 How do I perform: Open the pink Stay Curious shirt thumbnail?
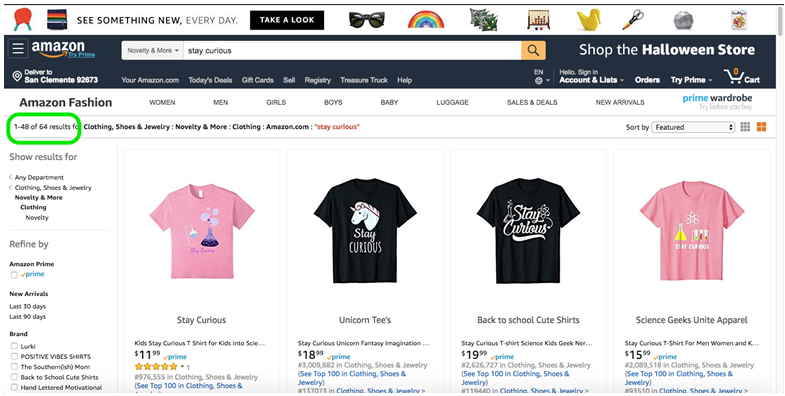pyautogui.click(x=201, y=231)
